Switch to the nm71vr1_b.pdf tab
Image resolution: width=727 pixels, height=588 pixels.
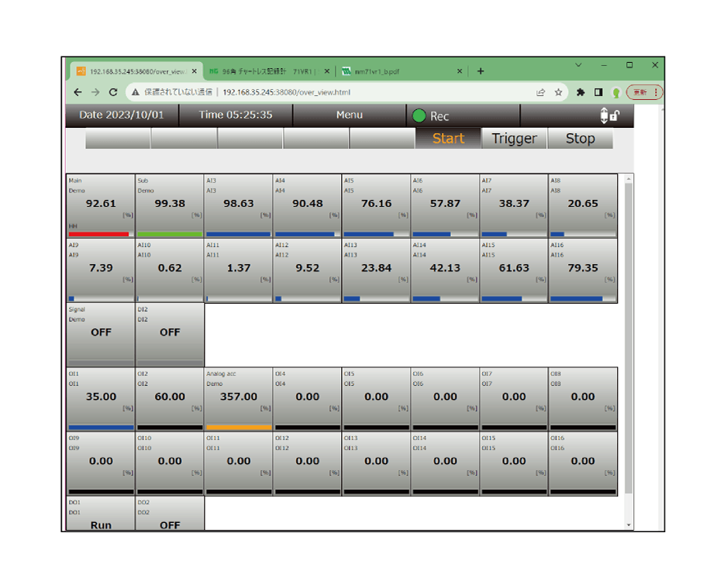(399, 71)
